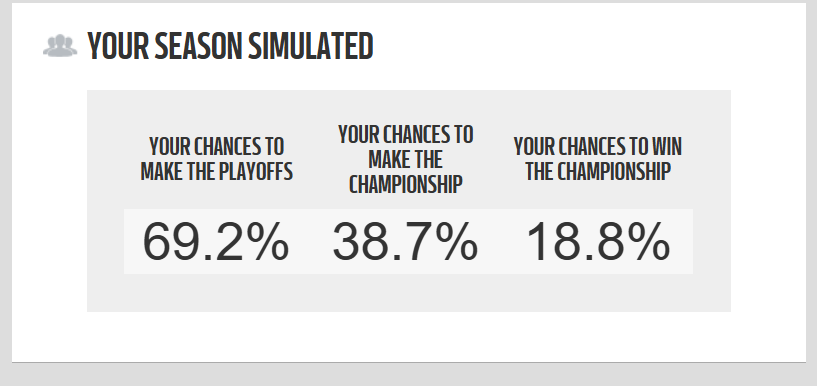Image resolution: width=817 pixels, height=386 pixels.
Task: Click the light strip between 69.2% and 38.7%
Action: click(x=311, y=242)
